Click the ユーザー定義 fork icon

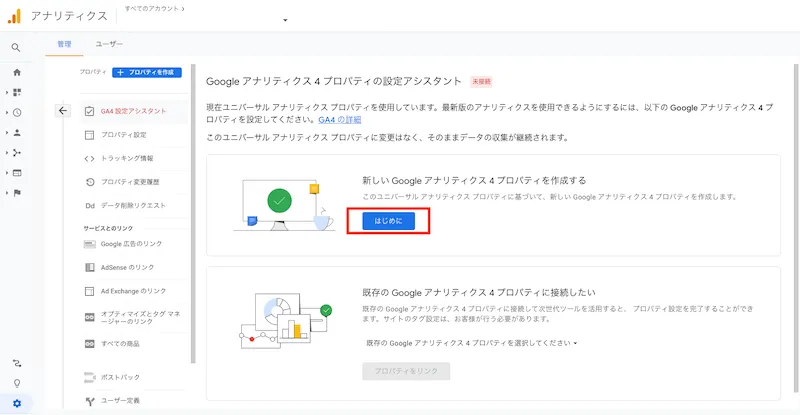click(x=90, y=401)
